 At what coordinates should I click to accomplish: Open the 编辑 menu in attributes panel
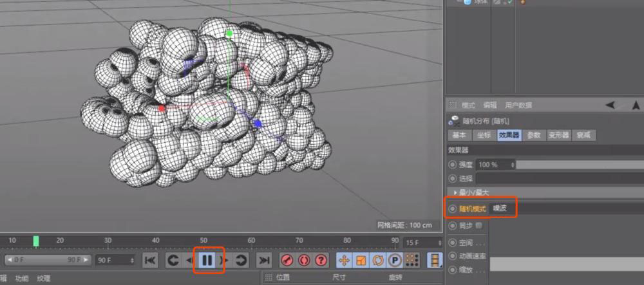tap(489, 105)
